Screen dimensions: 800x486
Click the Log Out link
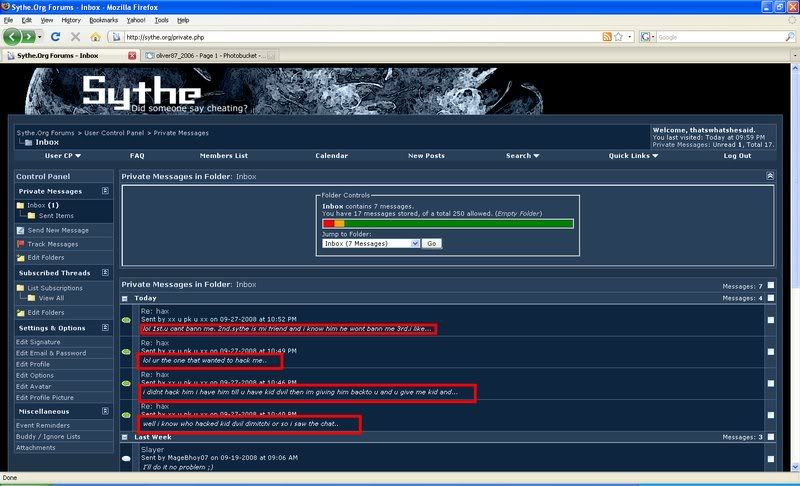pos(737,156)
